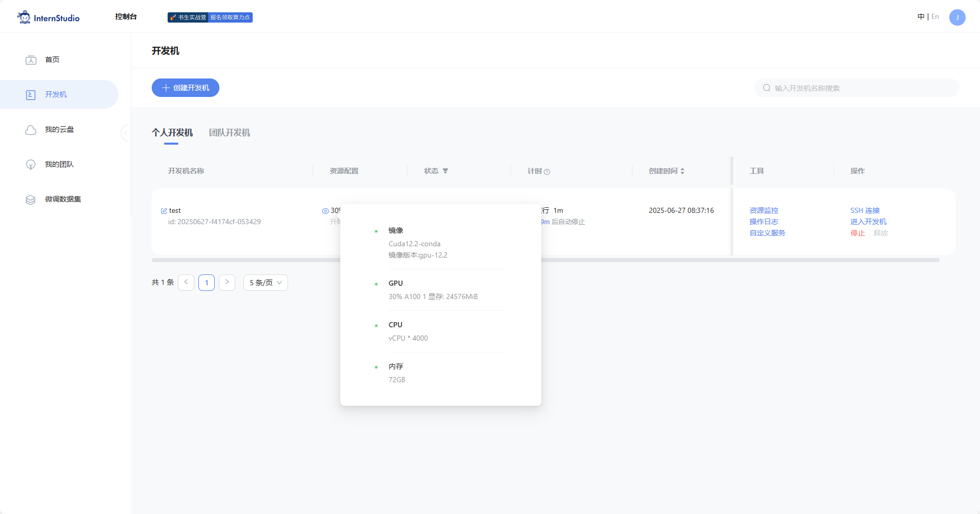
Task: Open the user avatar J menu
Action: click(957, 17)
